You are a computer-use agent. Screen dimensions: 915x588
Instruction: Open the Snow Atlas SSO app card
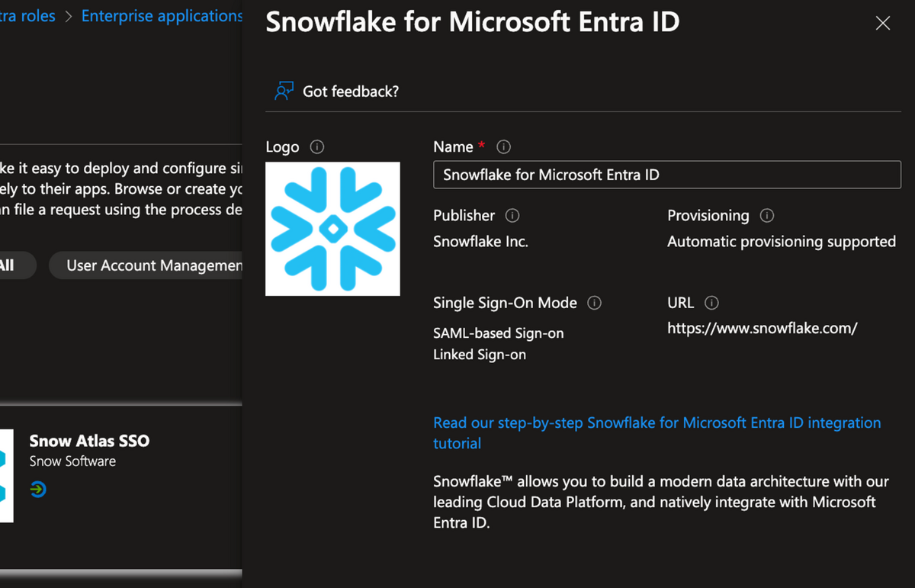(89, 441)
